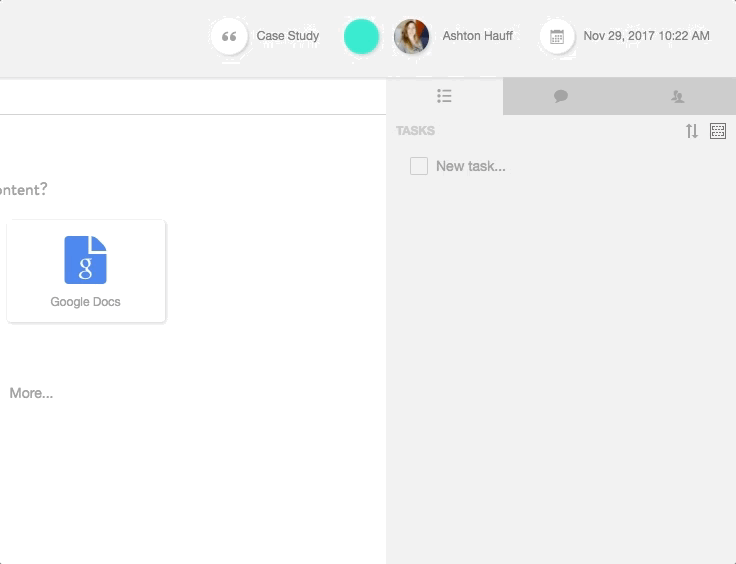
Task: Click the teal status color circle
Action: (361, 37)
